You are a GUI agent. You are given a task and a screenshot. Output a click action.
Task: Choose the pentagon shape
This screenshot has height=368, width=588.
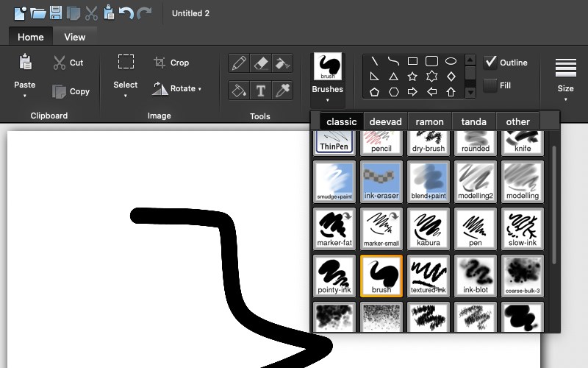pyautogui.click(x=374, y=91)
